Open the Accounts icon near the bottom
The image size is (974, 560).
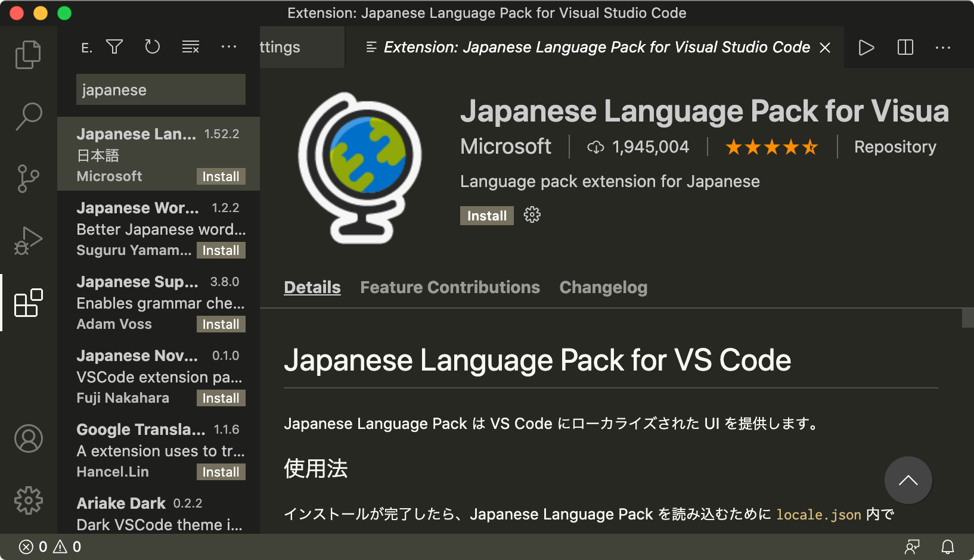[x=28, y=439]
